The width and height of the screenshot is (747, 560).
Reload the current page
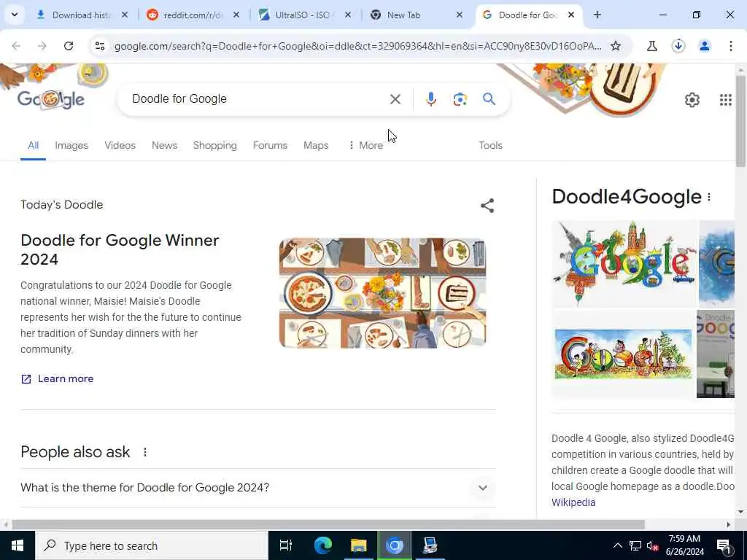69,46
